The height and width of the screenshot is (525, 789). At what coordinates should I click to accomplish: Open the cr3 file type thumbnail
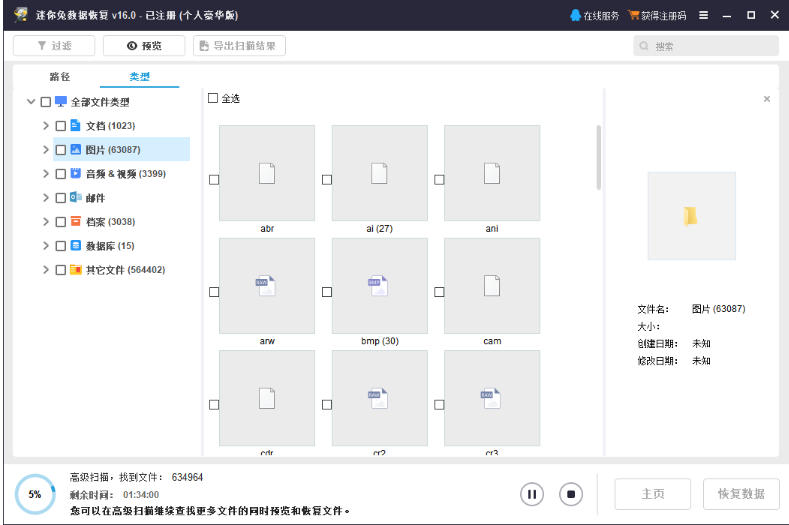492,398
